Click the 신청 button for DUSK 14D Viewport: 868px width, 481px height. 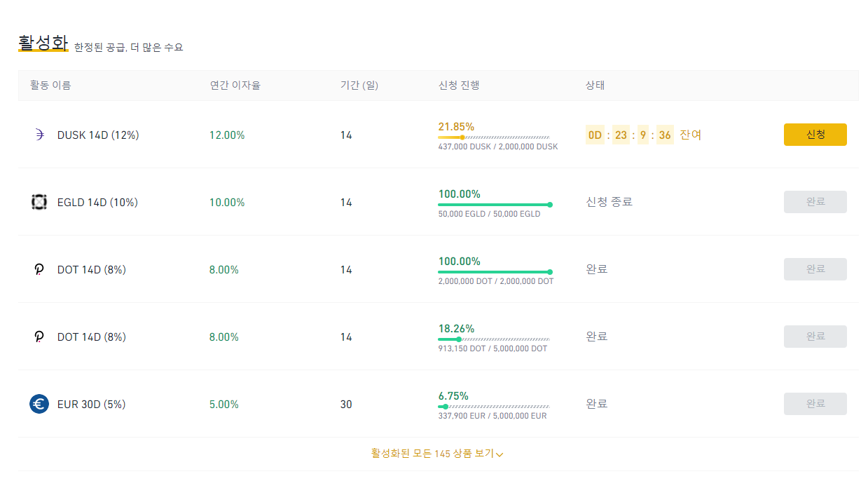(x=815, y=135)
